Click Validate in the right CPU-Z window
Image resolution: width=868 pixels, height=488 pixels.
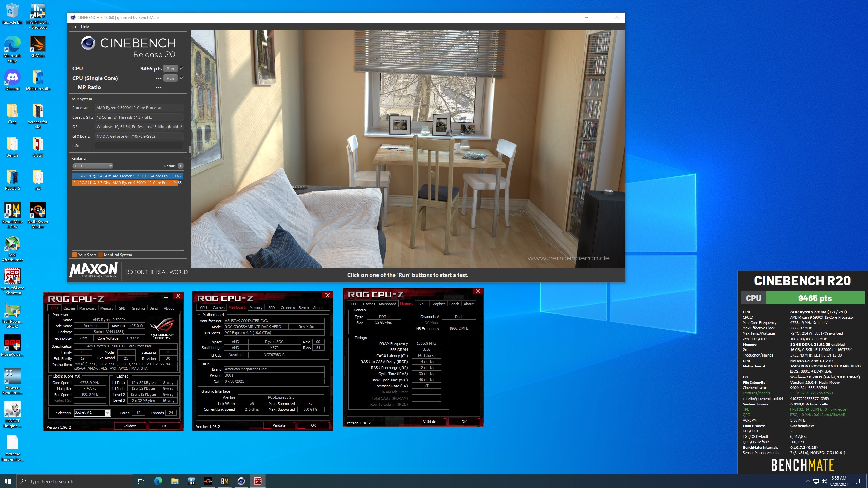(x=430, y=422)
